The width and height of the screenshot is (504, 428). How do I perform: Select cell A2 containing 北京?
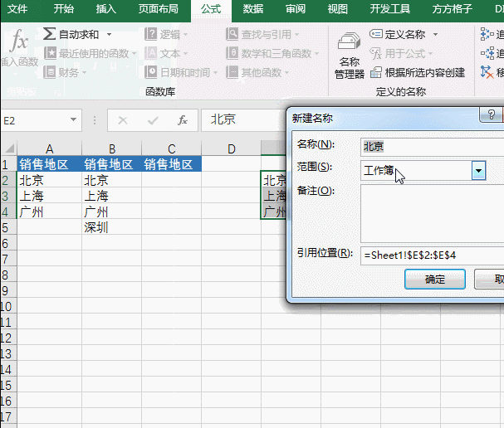click(x=50, y=180)
